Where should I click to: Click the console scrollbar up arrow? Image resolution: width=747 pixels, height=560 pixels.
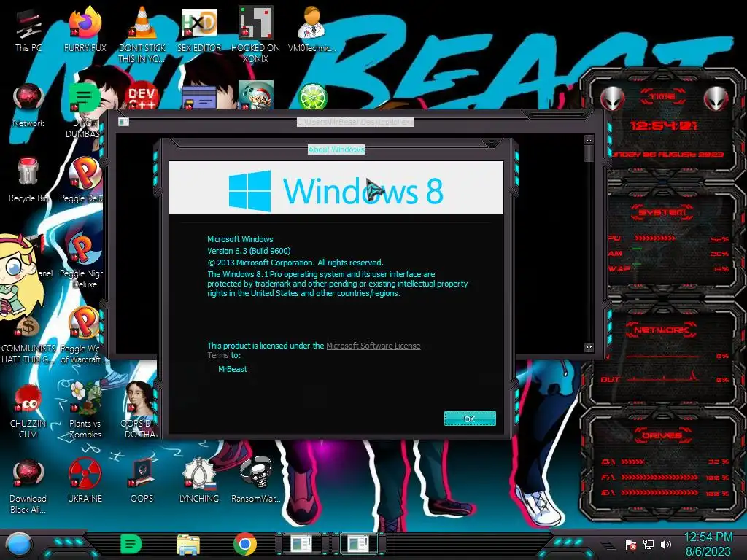click(589, 140)
